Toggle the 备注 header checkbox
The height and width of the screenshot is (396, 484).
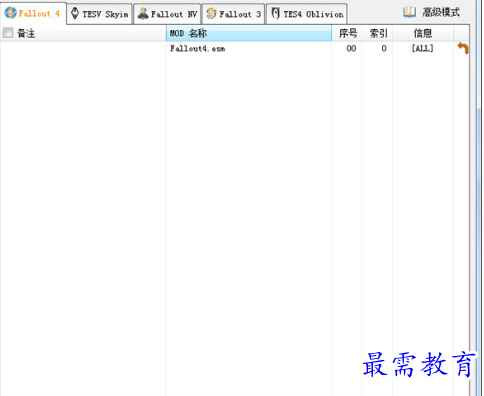tap(8, 33)
